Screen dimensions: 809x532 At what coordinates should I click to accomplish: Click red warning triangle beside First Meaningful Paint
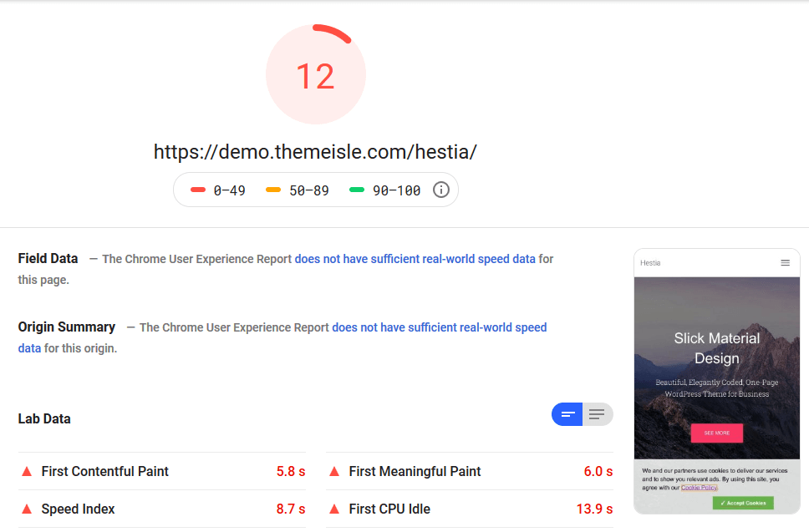[334, 471]
